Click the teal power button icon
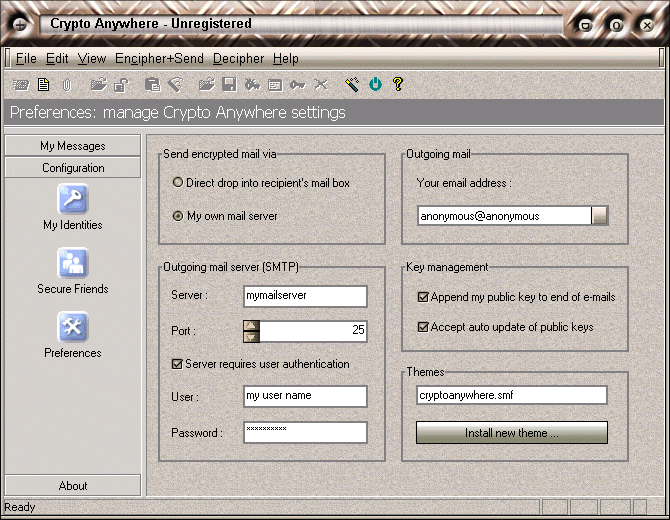This screenshot has width=670, height=520. coord(375,84)
